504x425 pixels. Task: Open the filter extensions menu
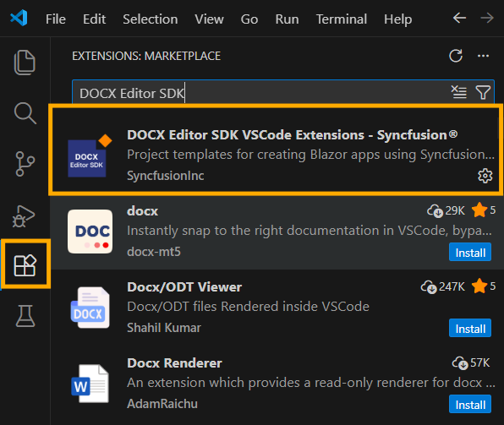pyautogui.click(x=483, y=92)
